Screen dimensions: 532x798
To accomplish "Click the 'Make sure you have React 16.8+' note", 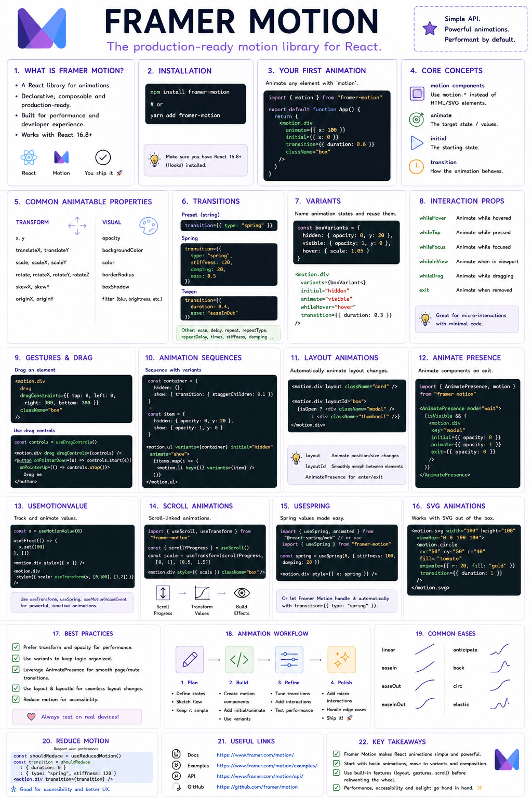I will click(195, 161).
